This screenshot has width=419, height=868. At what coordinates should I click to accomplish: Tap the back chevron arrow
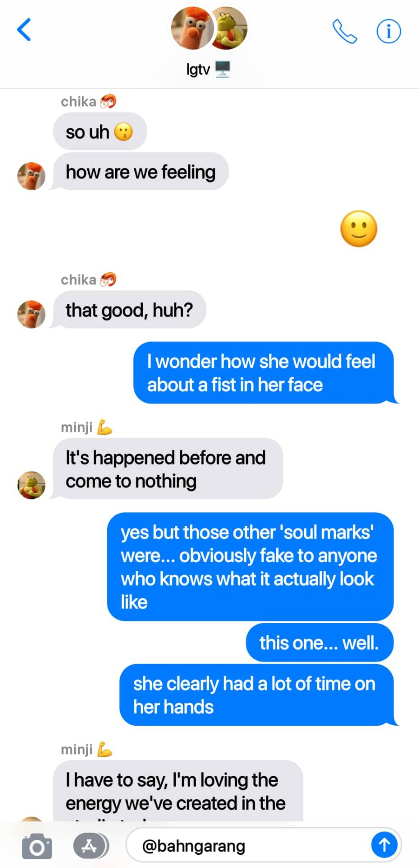[24, 30]
